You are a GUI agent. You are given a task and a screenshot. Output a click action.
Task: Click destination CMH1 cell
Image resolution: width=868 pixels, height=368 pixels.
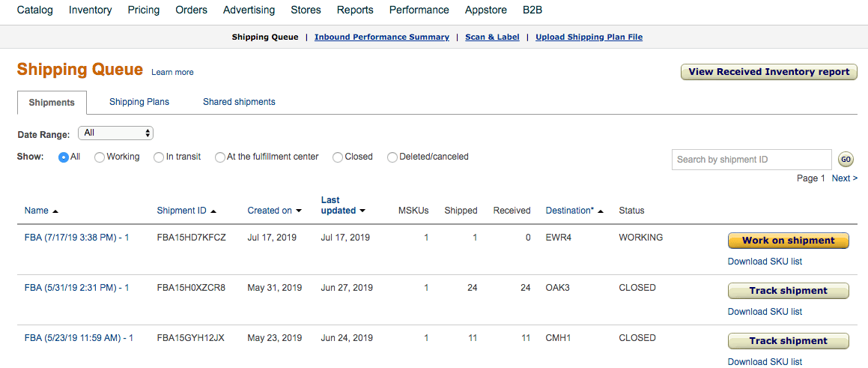point(558,338)
